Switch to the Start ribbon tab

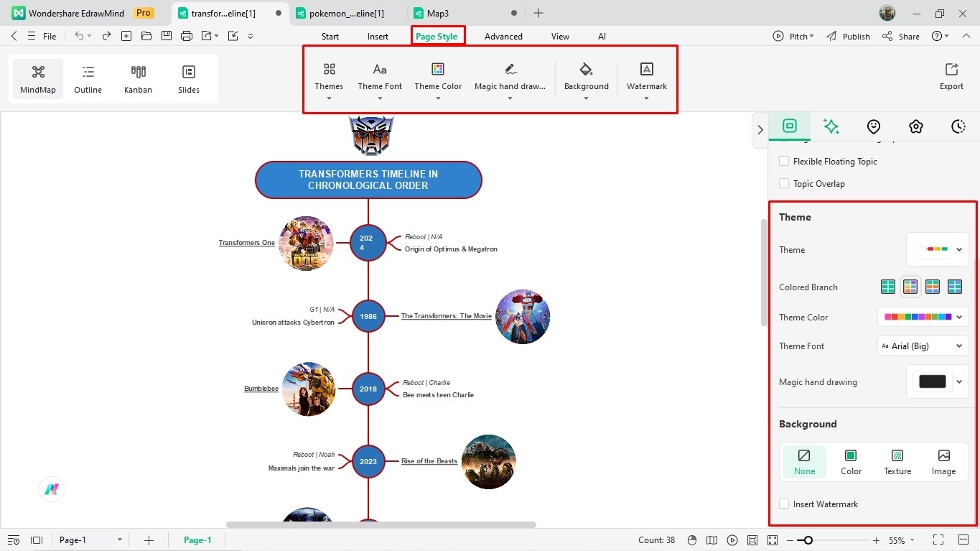330,36
